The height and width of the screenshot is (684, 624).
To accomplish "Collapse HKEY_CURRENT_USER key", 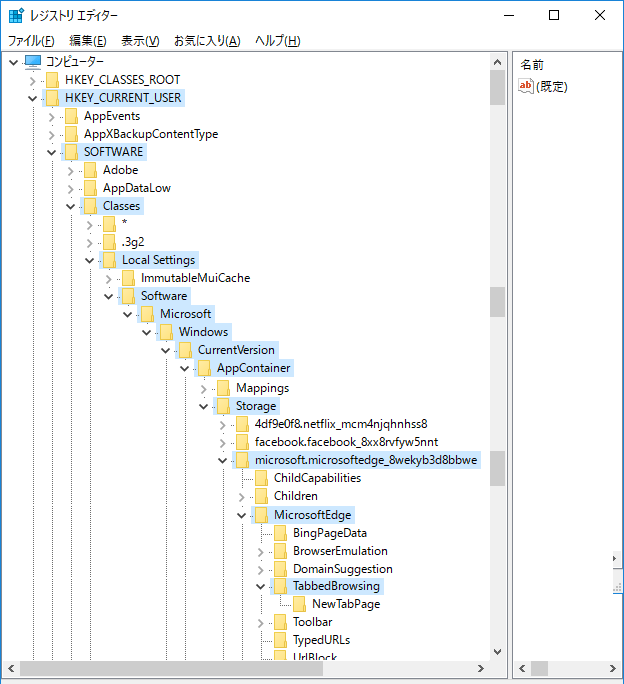I will (x=32, y=99).
